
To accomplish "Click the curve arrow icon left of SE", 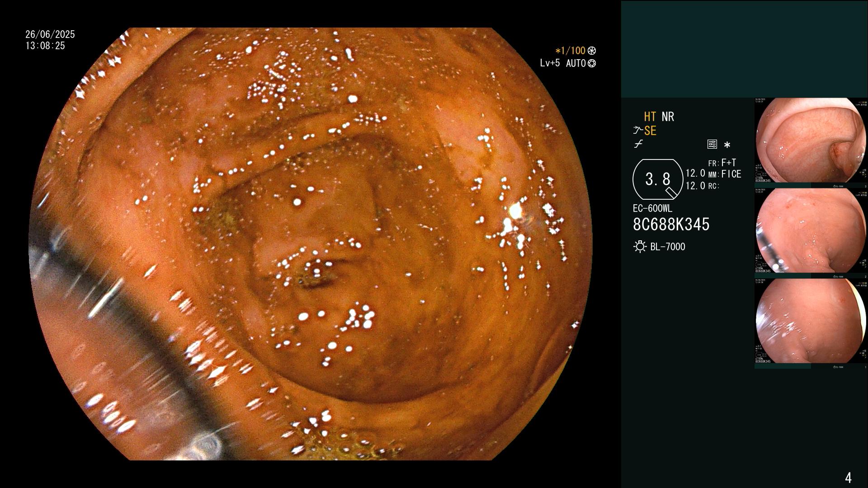I will (x=638, y=131).
